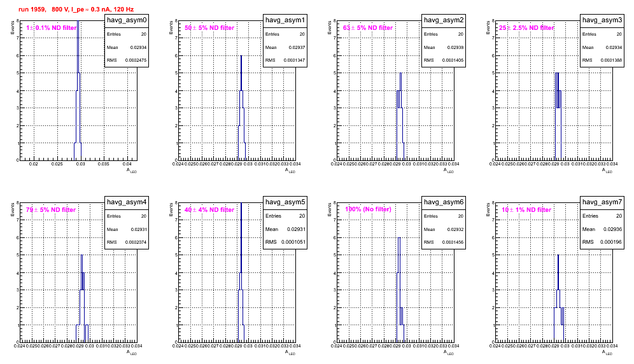Click RMS value 0.000196 in havg_asym7
This screenshot has width=634, height=364.
click(x=611, y=242)
